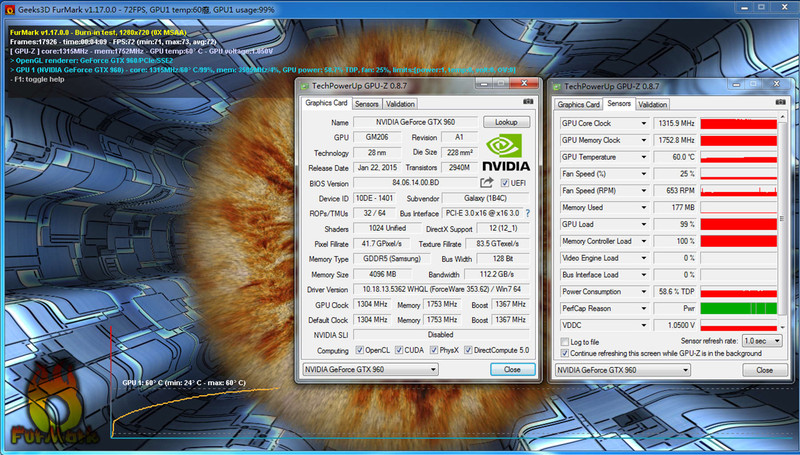Open the GPU Temperature sensor dropdown
The width and height of the screenshot is (800, 455).
click(x=643, y=157)
